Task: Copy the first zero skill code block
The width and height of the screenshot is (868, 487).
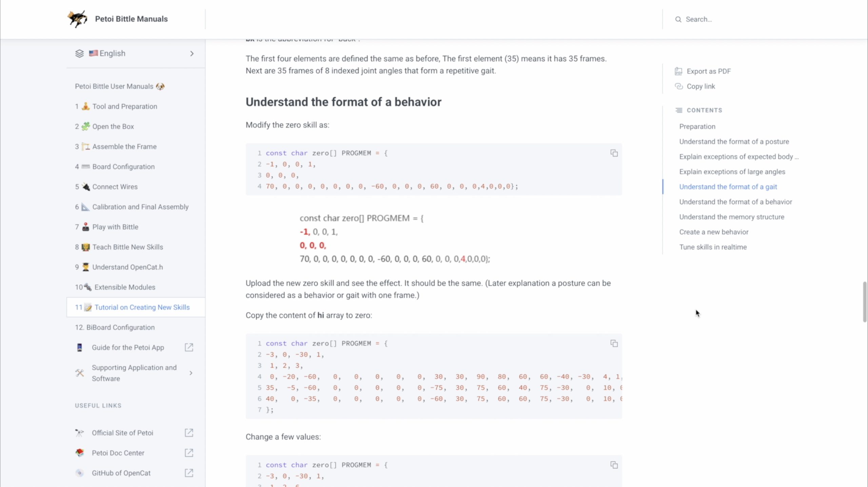Action: (x=614, y=153)
